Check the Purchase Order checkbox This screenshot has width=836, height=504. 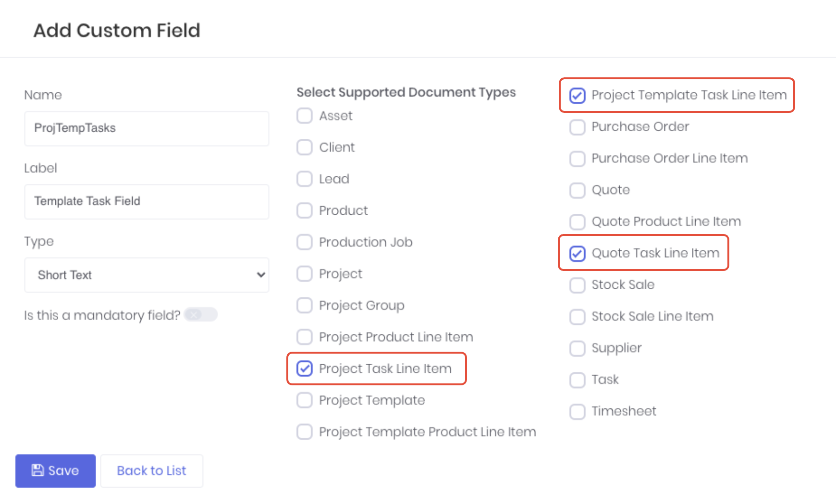click(577, 127)
